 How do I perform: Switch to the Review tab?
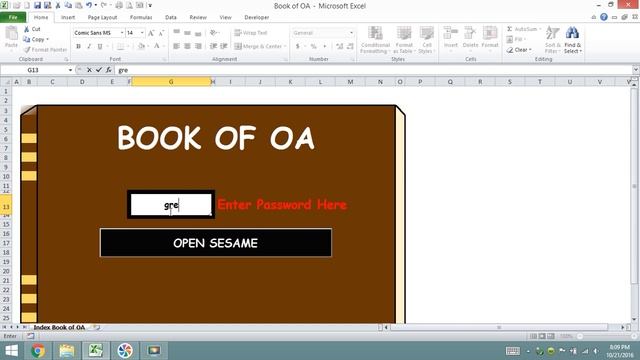[x=198, y=18]
